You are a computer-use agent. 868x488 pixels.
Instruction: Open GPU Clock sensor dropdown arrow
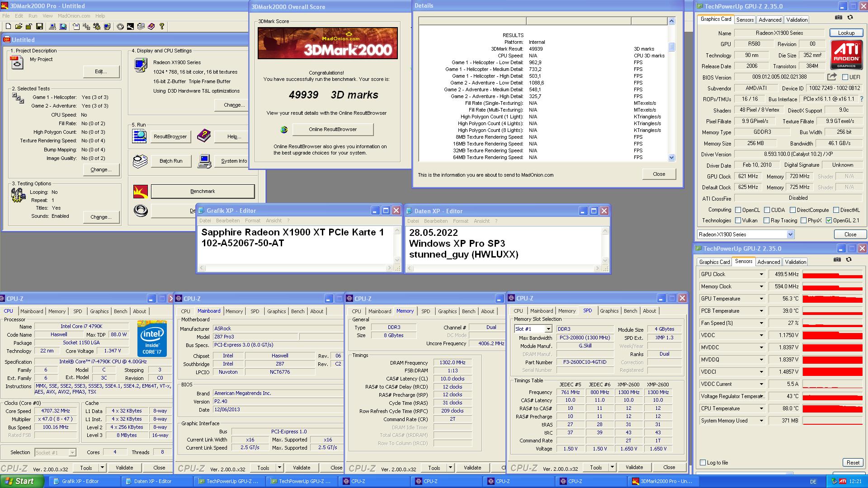[x=761, y=274]
